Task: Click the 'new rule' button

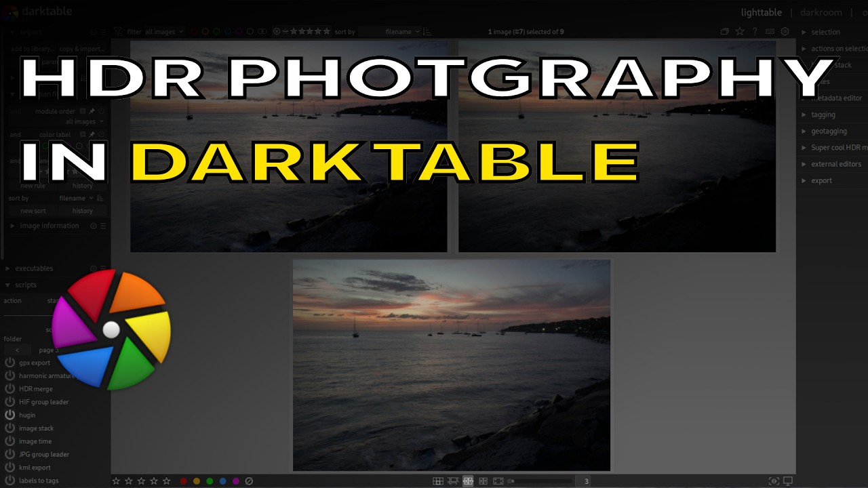Action: point(33,186)
